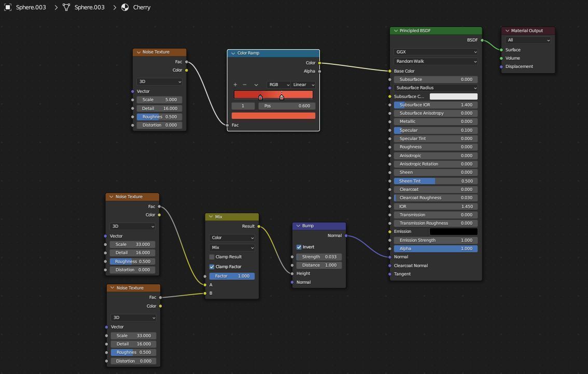Collapse the Mix node
The image size is (588, 374).
click(x=211, y=217)
